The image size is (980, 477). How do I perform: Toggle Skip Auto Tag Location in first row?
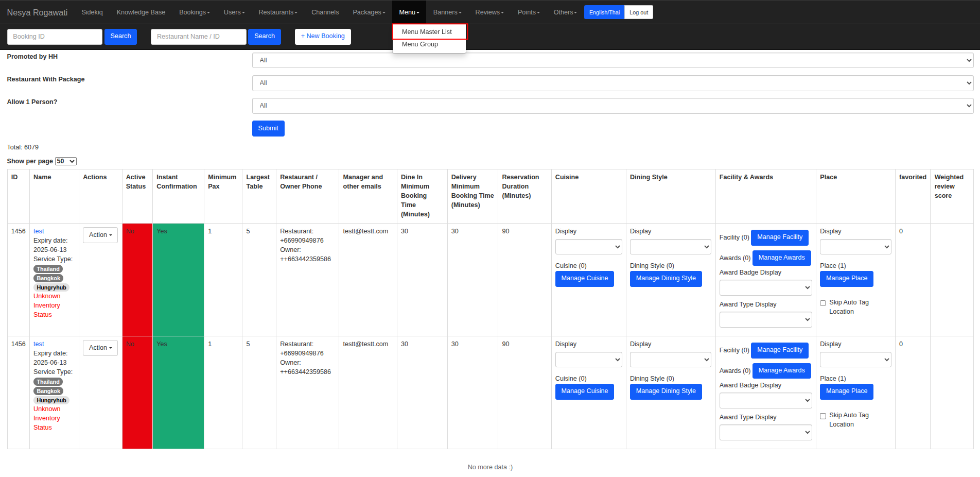[x=823, y=303]
